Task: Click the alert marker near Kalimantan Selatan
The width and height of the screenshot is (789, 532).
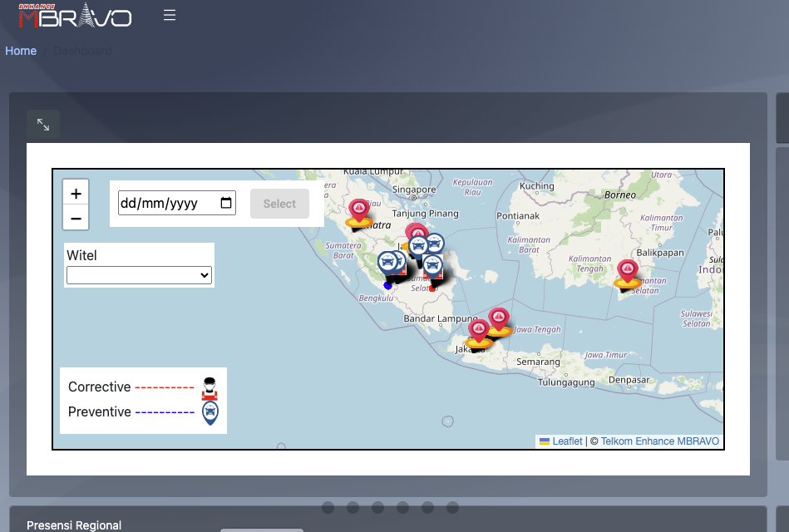Action: pyautogui.click(x=627, y=272)
